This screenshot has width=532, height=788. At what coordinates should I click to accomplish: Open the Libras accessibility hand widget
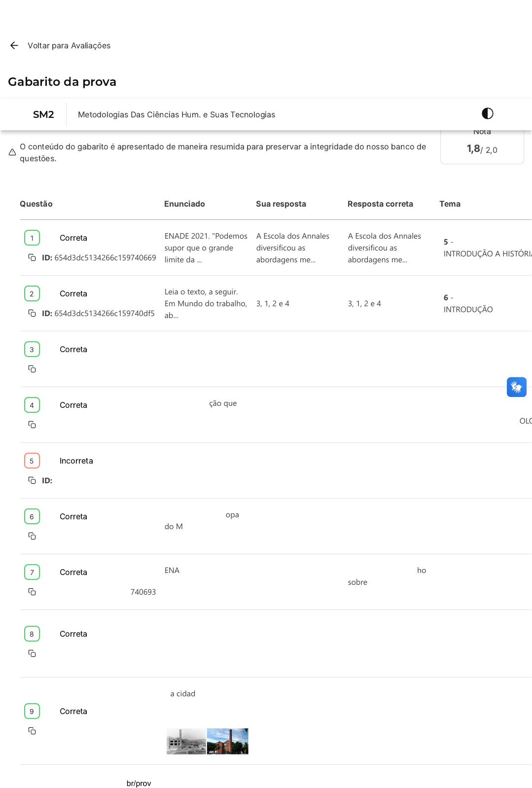coord(516,387)
